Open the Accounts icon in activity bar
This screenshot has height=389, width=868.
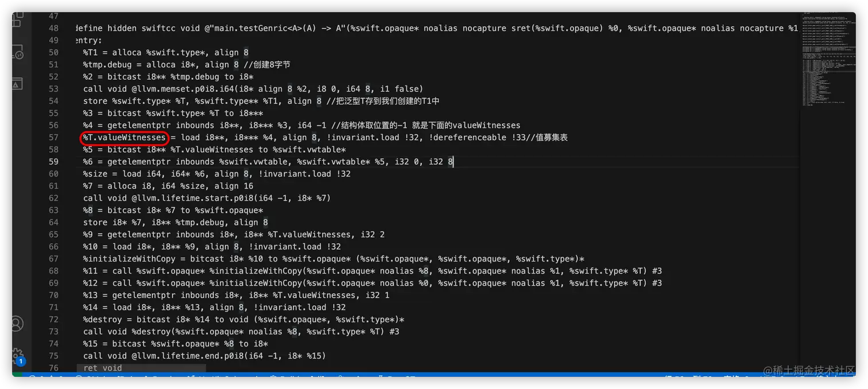pyautogui.click(x=17, y=323)
